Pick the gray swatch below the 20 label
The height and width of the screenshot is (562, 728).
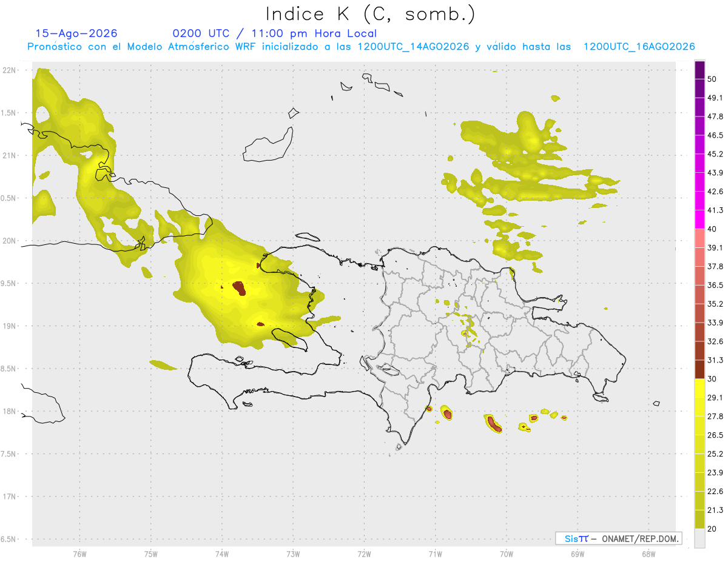click(x=699, y=538)
